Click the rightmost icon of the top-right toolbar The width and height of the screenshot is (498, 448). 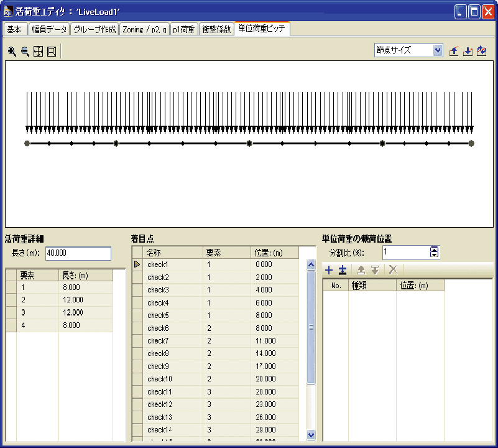[x=481, y=51]
